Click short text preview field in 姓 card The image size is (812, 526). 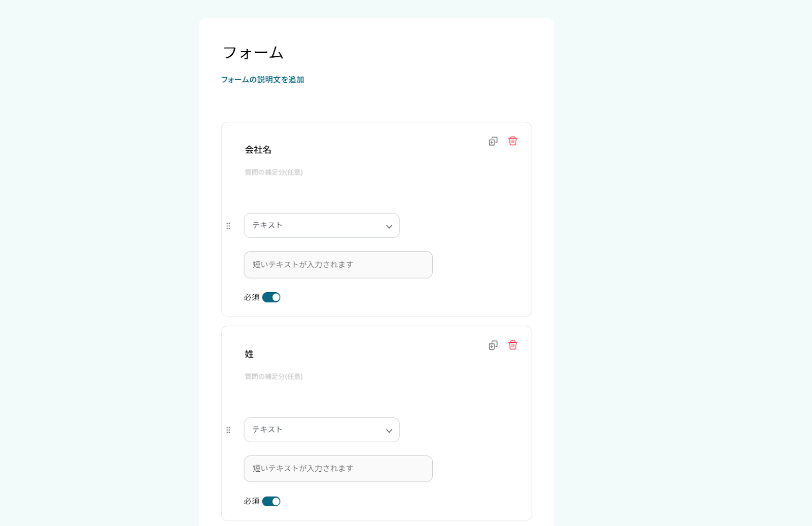338,469
